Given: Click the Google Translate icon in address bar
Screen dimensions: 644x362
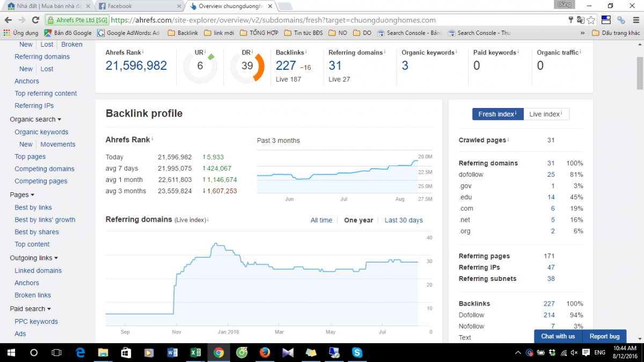Looking at the screenshot, I should 581,20.
